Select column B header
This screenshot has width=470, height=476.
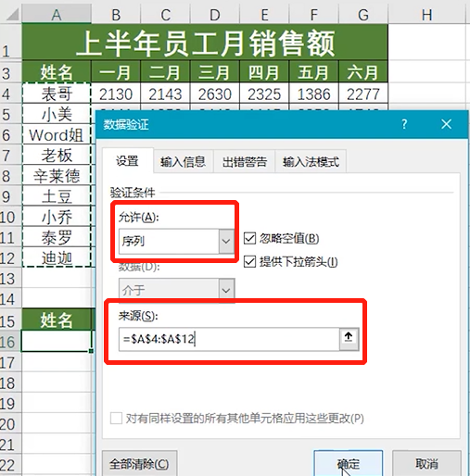click(116, 14)
